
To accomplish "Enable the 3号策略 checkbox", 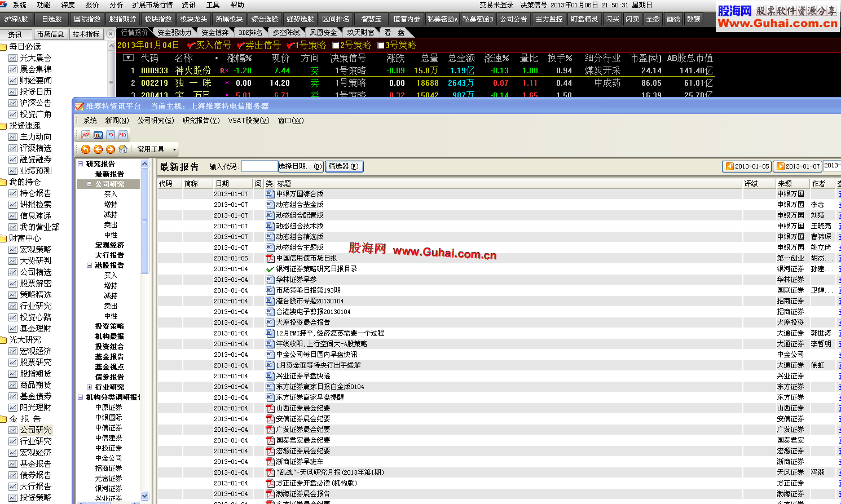I will point(381,45).
